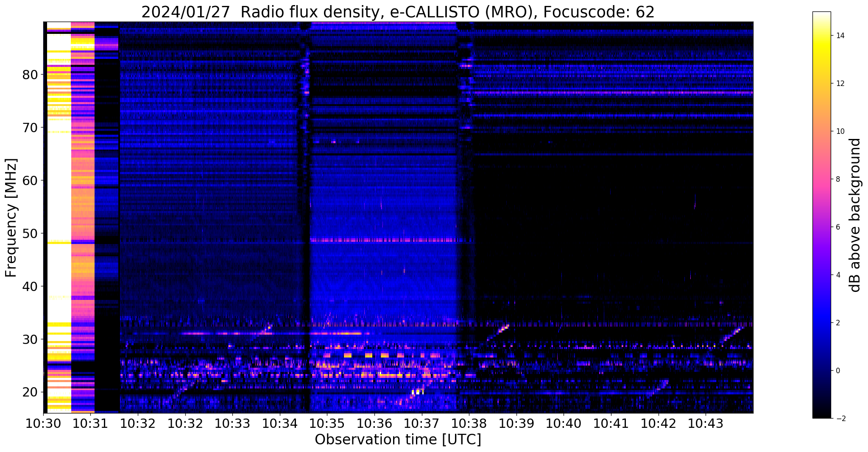Click the plot title mentioning e-CALLISTO (MRO)
Image resolution: width=868 pixels, height=452 pixels.
click(x=398, y=12)
